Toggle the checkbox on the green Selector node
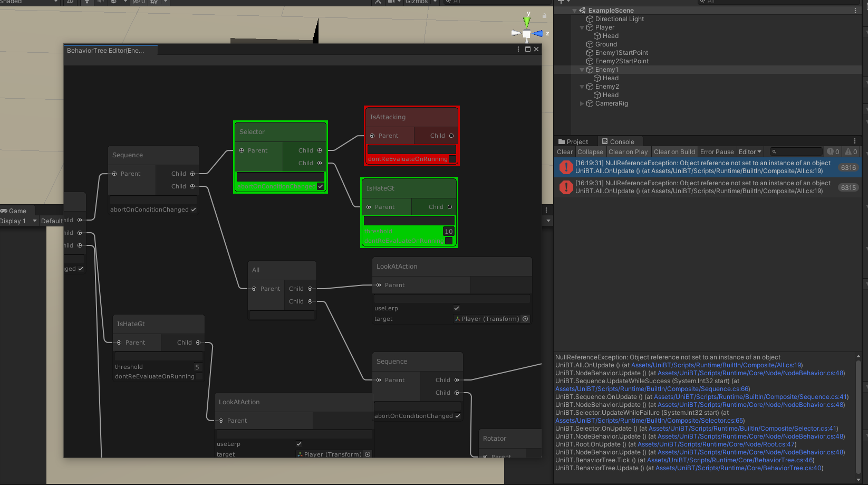This screenshot has height=485, width=868. 321,186
